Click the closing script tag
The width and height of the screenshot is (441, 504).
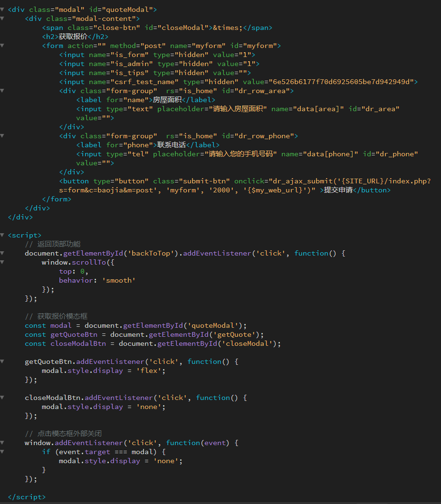pyautogui.click(x=27, y=497)
